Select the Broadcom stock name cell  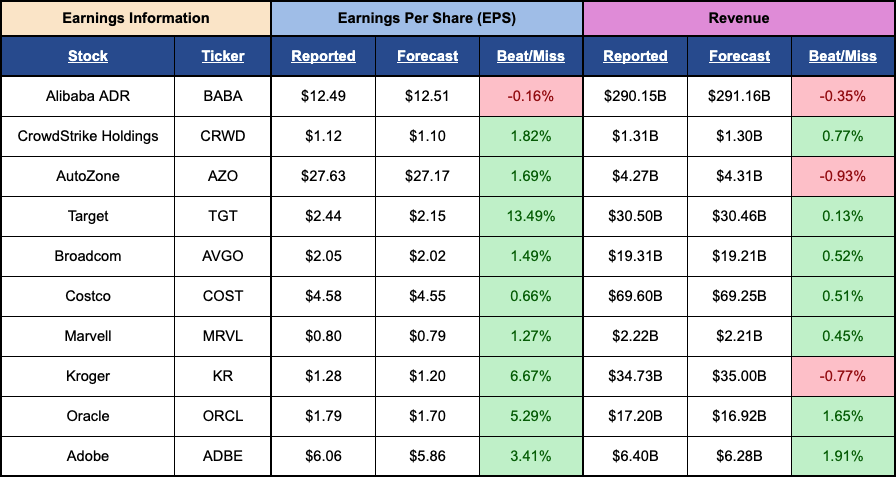[88, 256]
